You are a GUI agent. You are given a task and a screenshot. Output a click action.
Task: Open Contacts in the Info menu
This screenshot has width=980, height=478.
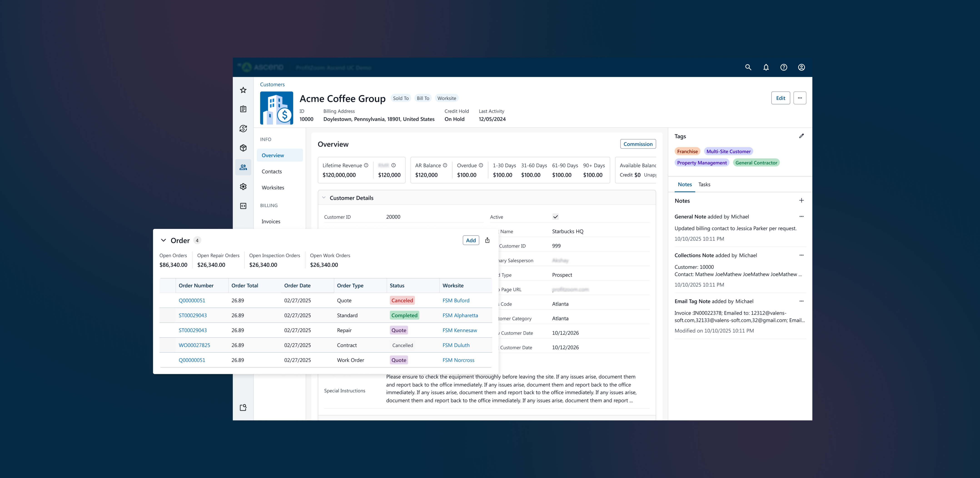point(272,172)
